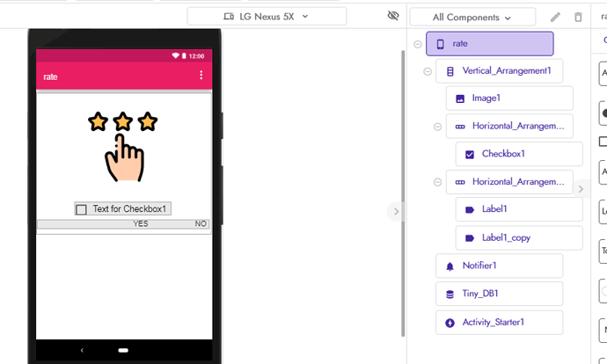
Task: Select the Activity_Starter1 lightning icon
Action: click(450, 323)
